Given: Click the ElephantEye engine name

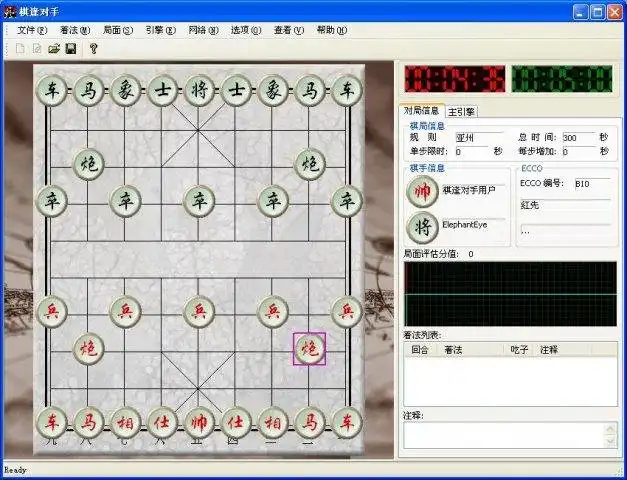Looking at the screenshot, I should point(465,225).
